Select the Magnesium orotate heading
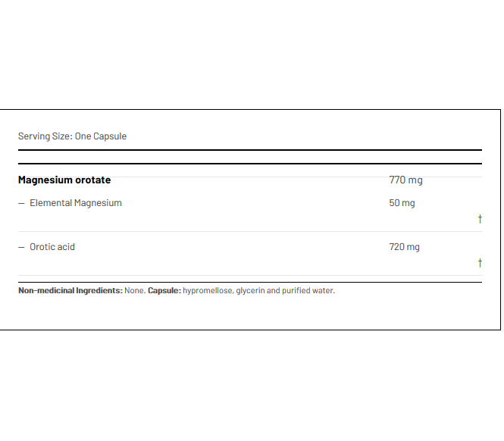 [x=64, y=180]
